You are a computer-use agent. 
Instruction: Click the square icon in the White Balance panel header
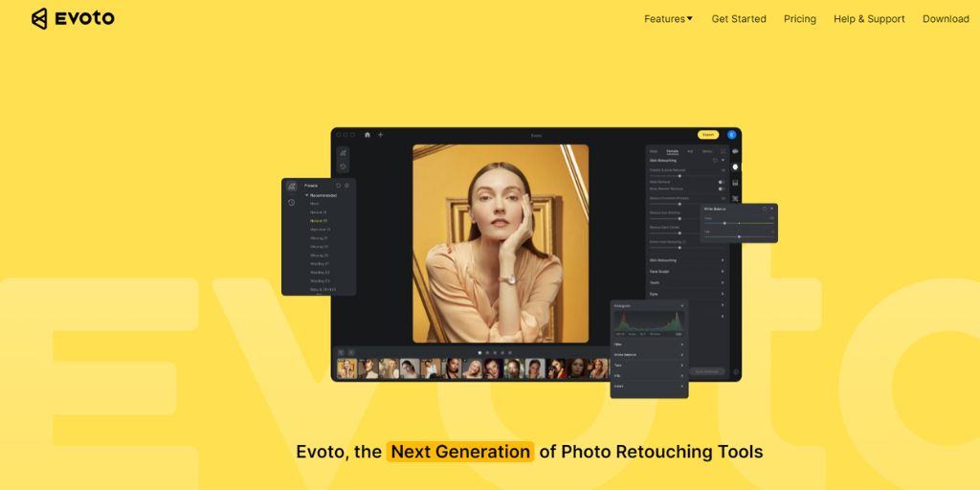[765, 209]
